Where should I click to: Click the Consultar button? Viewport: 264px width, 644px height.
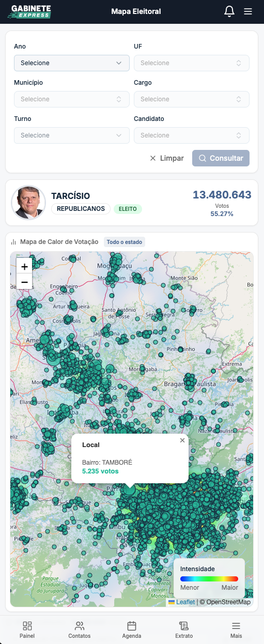click(x=221, y=158)
